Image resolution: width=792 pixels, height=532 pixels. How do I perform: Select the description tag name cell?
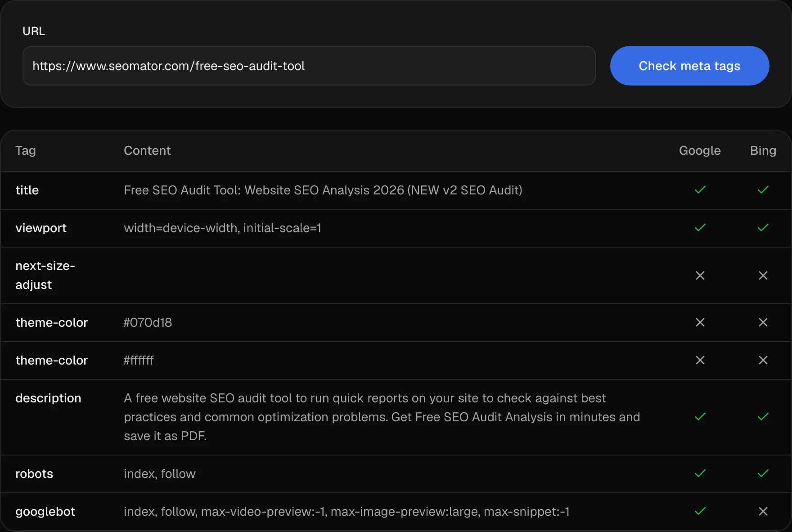coord(48,398)
